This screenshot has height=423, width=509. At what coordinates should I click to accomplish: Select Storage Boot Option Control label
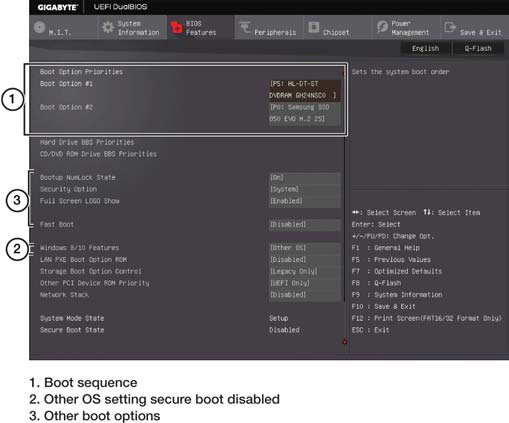click(x=91, y=271)
